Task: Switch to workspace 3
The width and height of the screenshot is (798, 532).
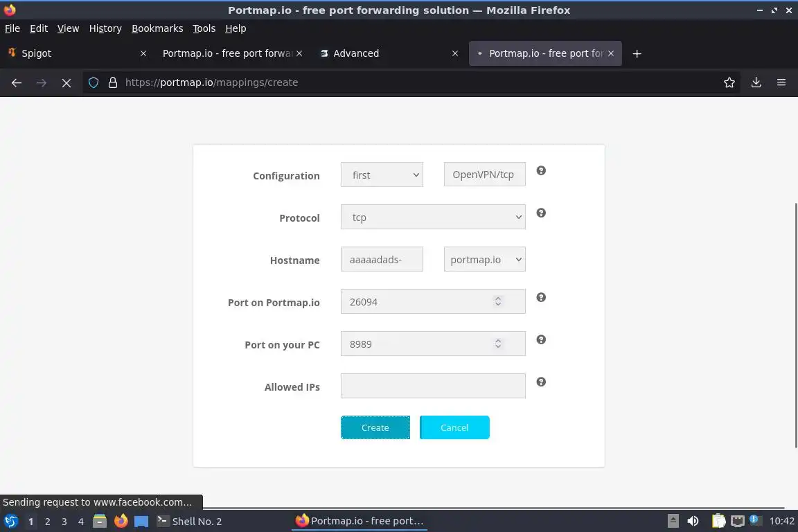Action: tap(64, 522)
